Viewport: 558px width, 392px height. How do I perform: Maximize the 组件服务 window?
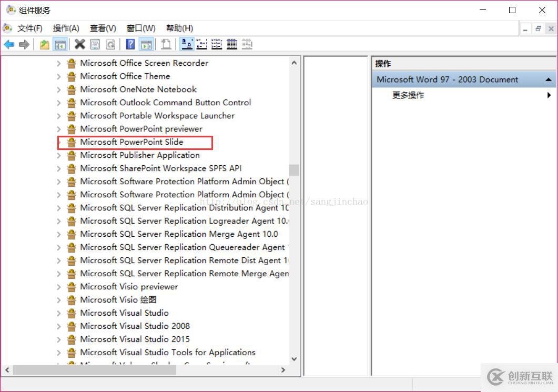point(512,10)
